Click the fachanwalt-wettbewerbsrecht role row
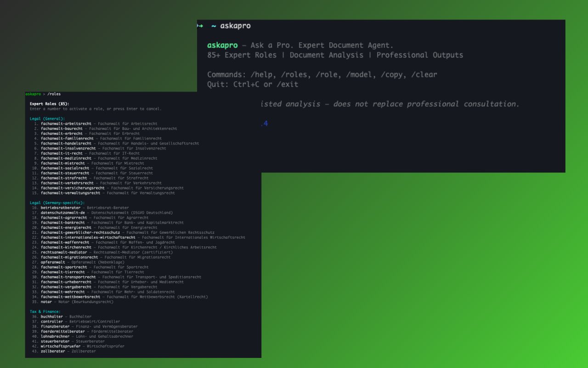 [120, 297]
